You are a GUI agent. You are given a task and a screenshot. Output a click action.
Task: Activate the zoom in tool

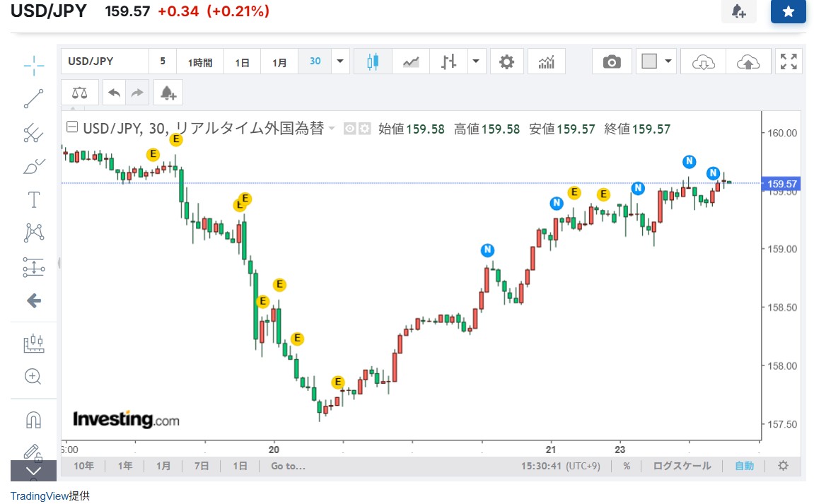click(33, 376)
